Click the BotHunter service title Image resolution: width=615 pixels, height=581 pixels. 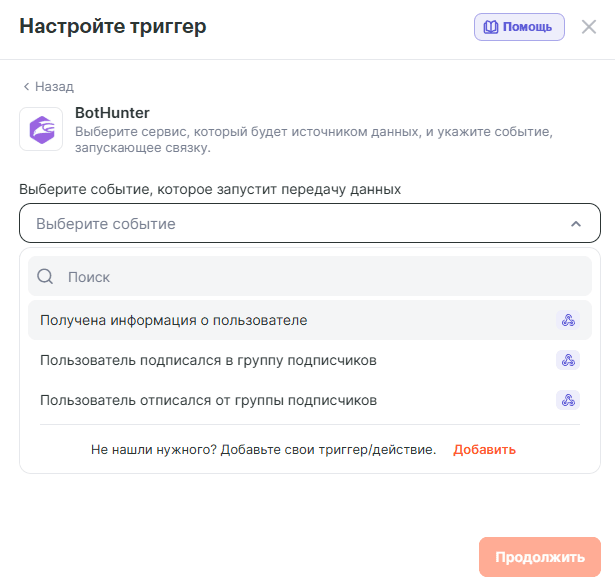click(112, 113)
